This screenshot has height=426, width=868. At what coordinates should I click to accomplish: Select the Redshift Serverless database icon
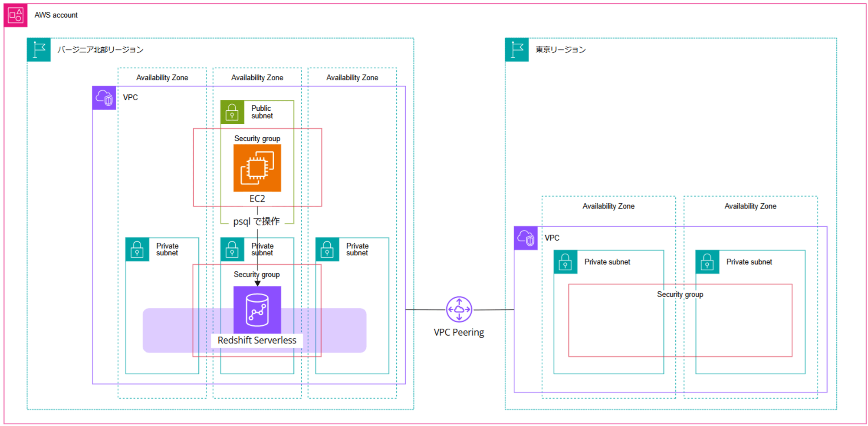pyautogui.click(x=257, y=310)
